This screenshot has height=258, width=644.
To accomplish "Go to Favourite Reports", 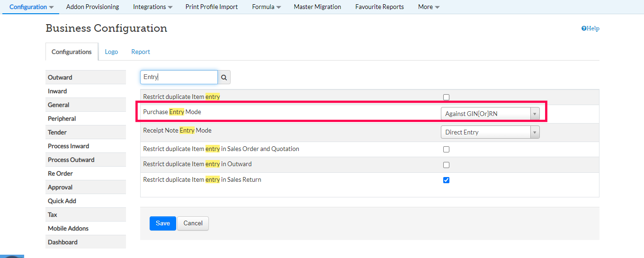I will pos(379,7).
